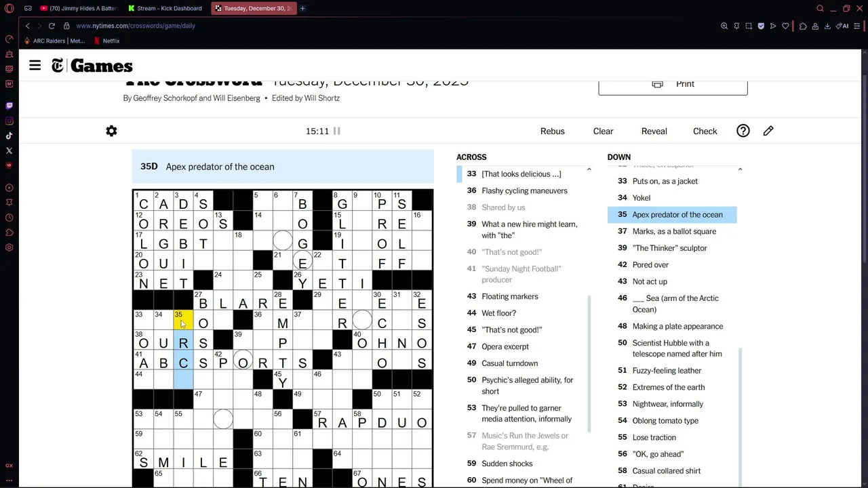Go back with the browser back arrow
Screen dimensions: 868x488
27,26
